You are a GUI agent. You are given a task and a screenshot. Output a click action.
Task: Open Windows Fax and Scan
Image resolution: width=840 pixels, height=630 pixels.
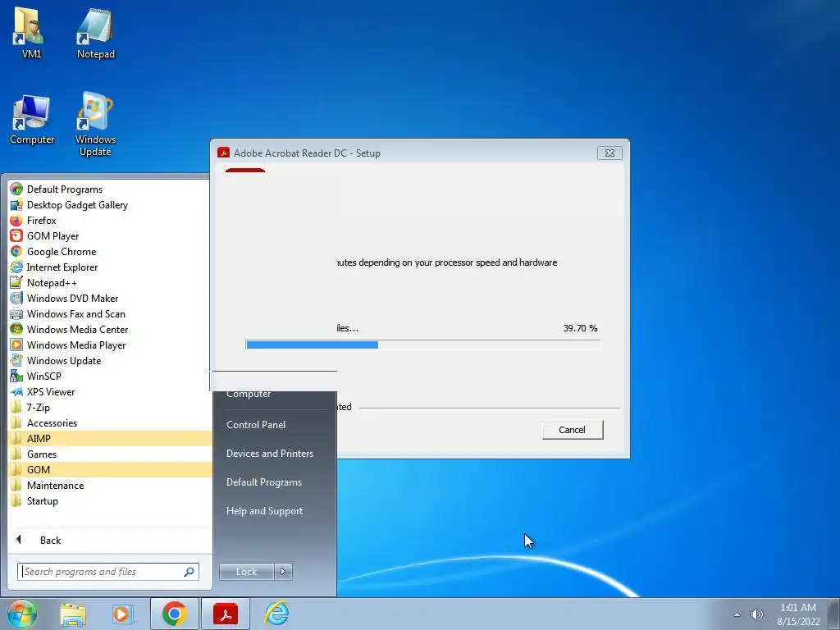click(x=109, y=313)
